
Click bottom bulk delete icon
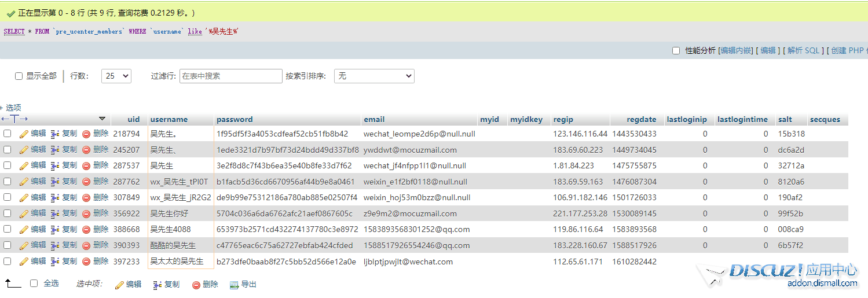pyautogui.click(x=196, y=285)
